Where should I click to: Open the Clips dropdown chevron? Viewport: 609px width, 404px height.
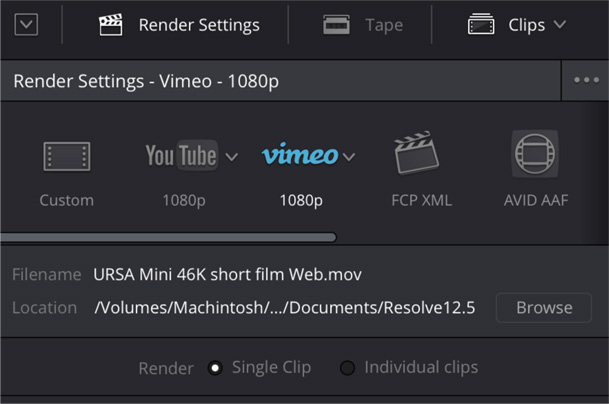559,25
